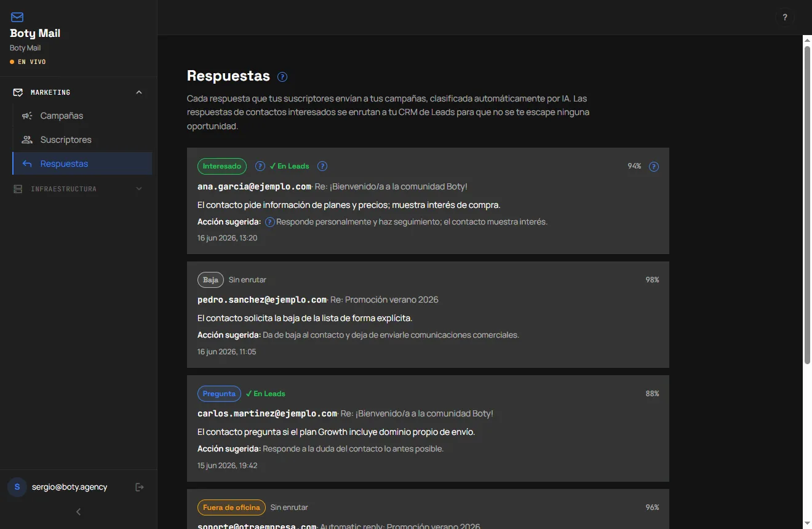
Task: Click the pedro.sanchez@ejemplo.com email address
Action: coord(262,300)
